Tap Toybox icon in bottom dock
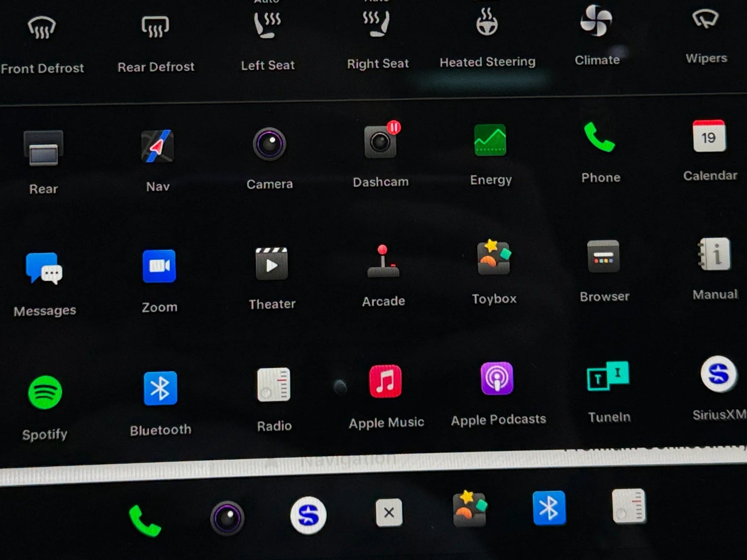The height and width of the screenshot is (560, 747). 469,509
